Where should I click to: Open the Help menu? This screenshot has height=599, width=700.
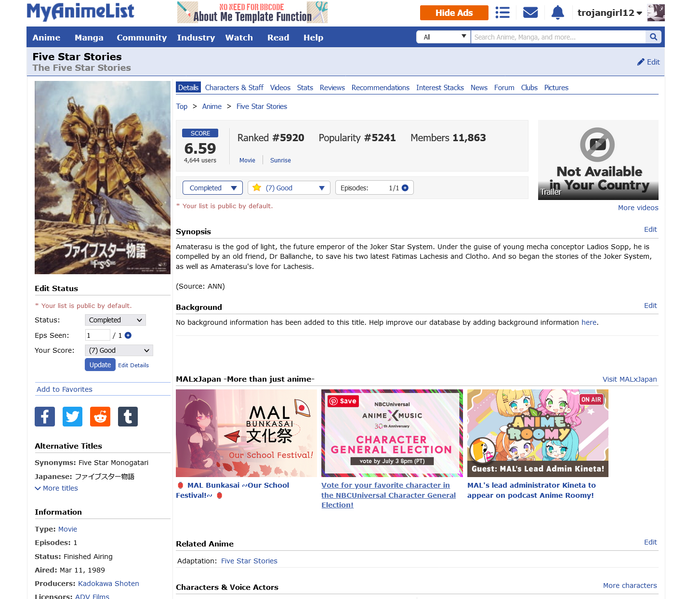coord(313,38)
